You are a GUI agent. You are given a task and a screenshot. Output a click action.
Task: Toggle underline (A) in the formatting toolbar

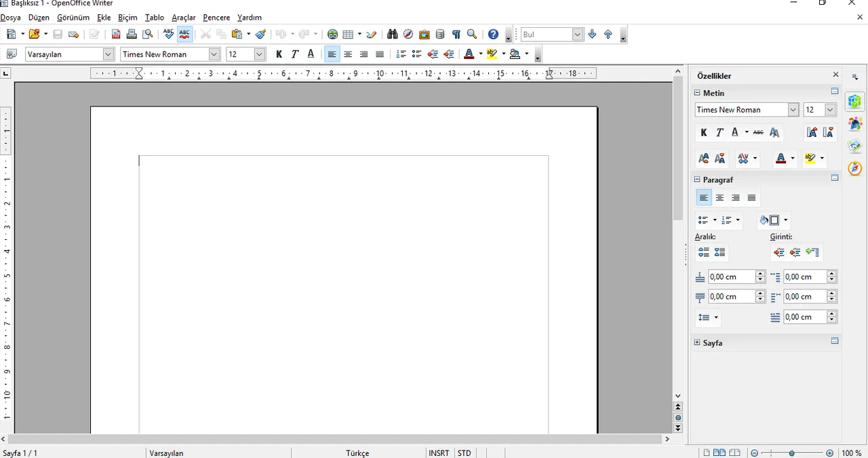pos(311,54)
